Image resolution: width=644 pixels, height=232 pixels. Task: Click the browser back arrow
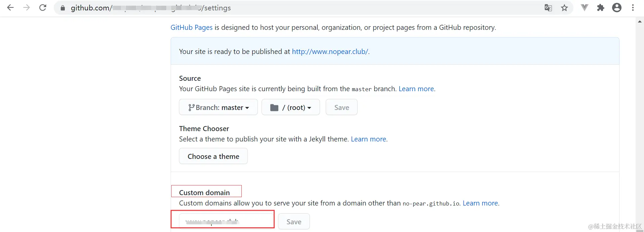[10, 8]
